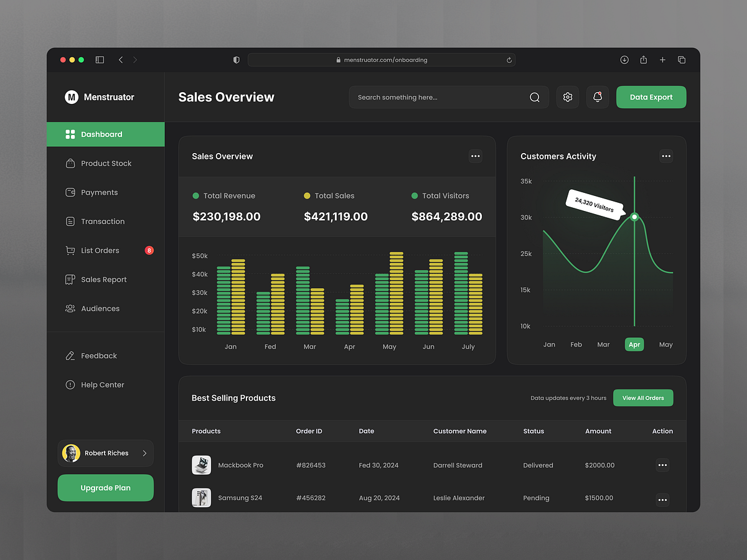This screenshot has height=560, width=747.
Task: Click the Feedback pencil icon
Action: tap(70, 356)
